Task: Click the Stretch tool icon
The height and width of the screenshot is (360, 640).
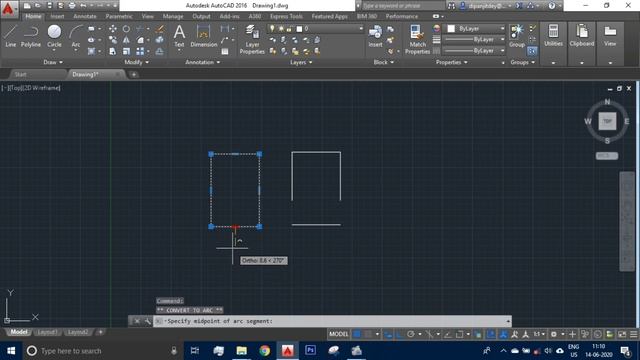Action: tap(113, 51)
